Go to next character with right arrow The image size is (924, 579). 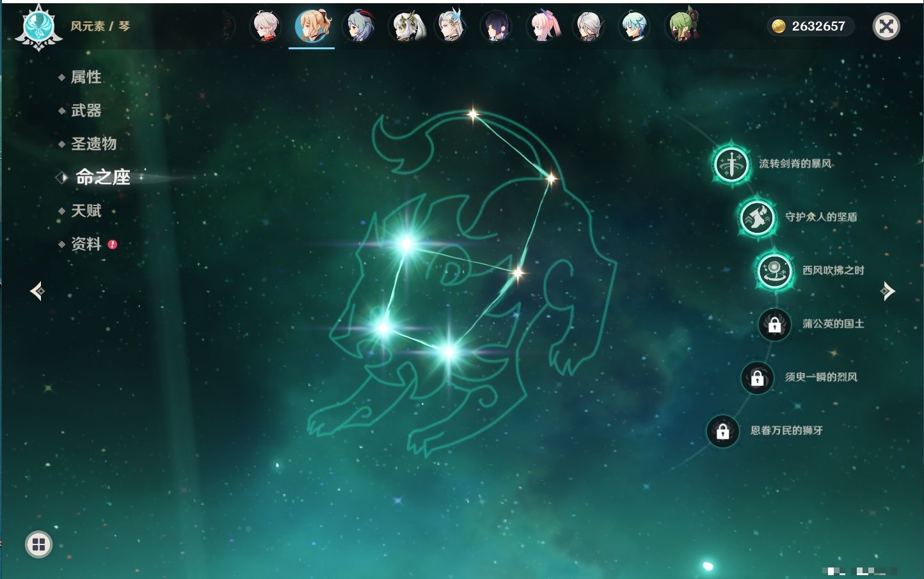pos(888,291)
